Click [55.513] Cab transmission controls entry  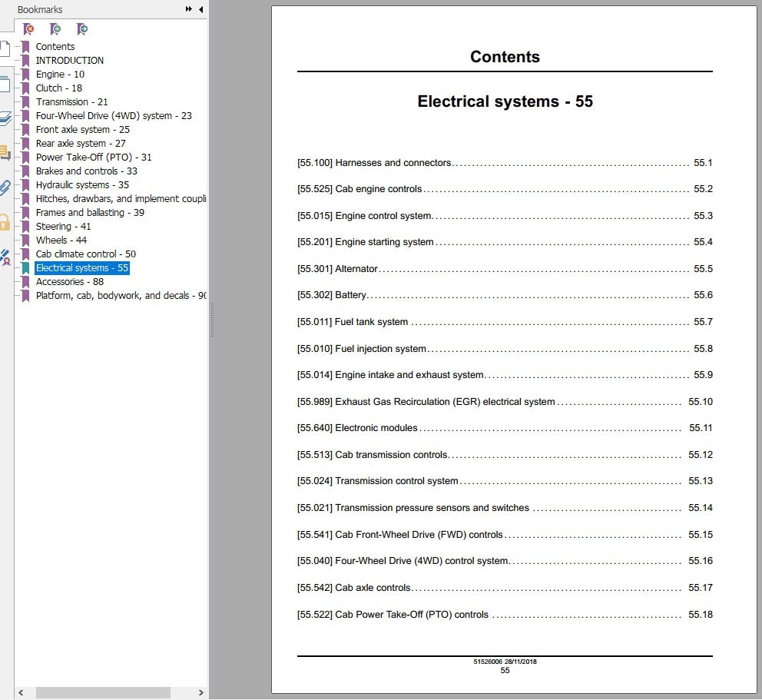pos(505,455)
